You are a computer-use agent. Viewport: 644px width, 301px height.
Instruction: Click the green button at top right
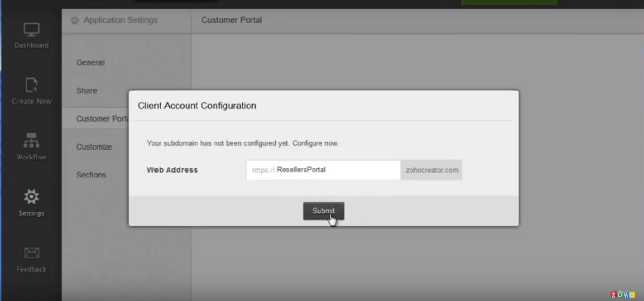[510, 2]
